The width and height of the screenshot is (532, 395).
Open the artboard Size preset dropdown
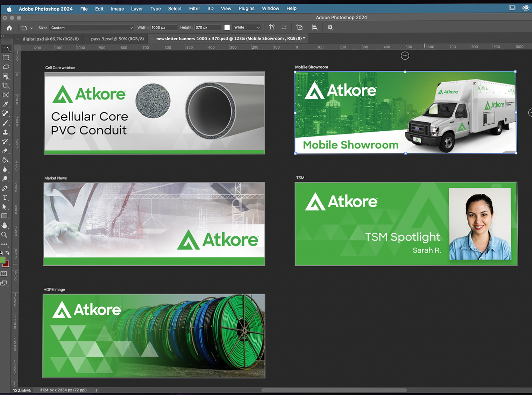coord(92,28)
